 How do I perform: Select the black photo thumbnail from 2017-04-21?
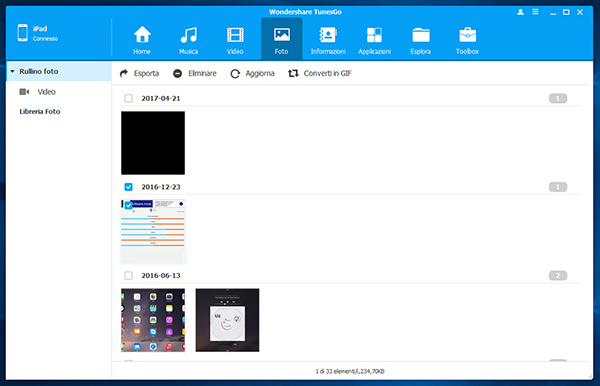(x=153, y=143)
